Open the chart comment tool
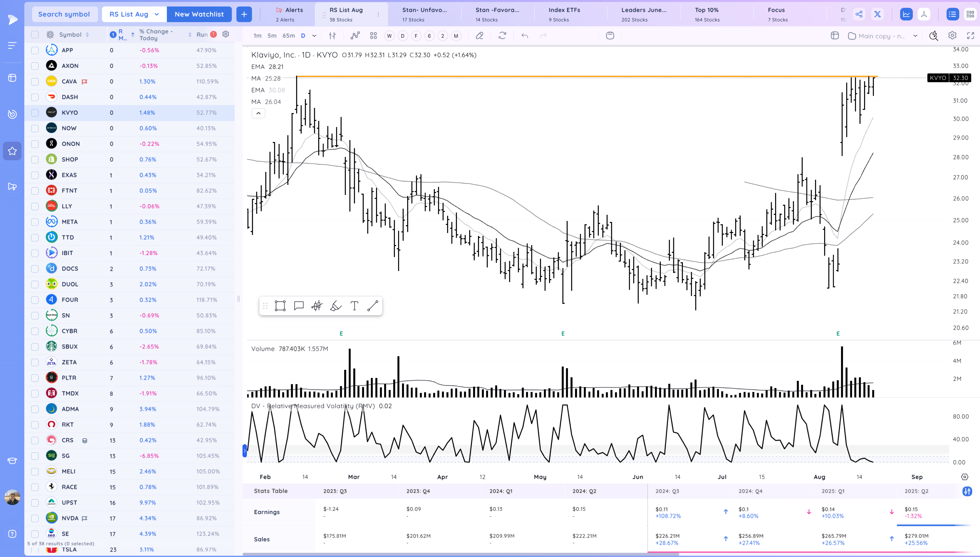Screen dimensions: 980x557 coord(298,306)
